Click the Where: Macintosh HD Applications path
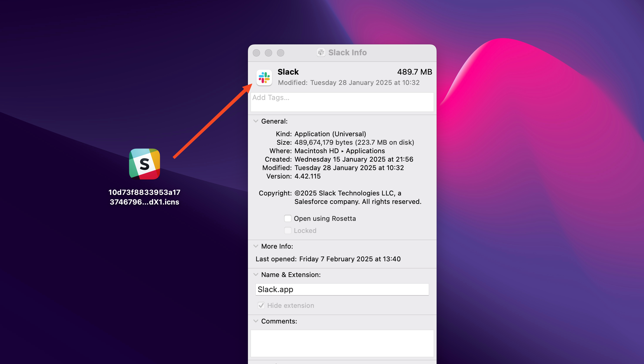The width and height of the screenshot is (644, 364). tap(340, 151)
